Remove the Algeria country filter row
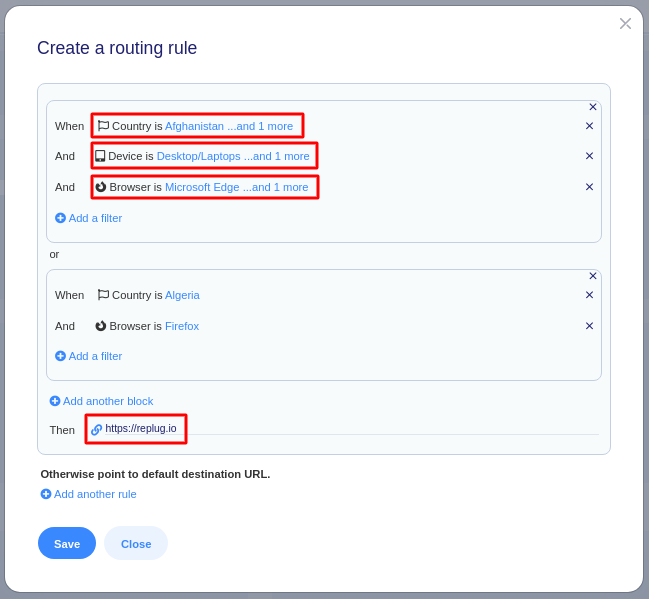649x599 pixels. coord(589,295)
